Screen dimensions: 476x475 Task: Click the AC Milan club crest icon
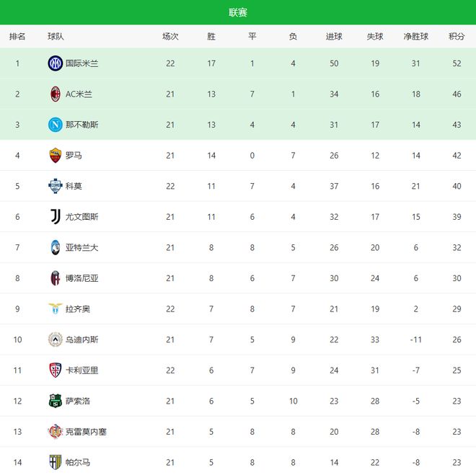tap(56, 94)
